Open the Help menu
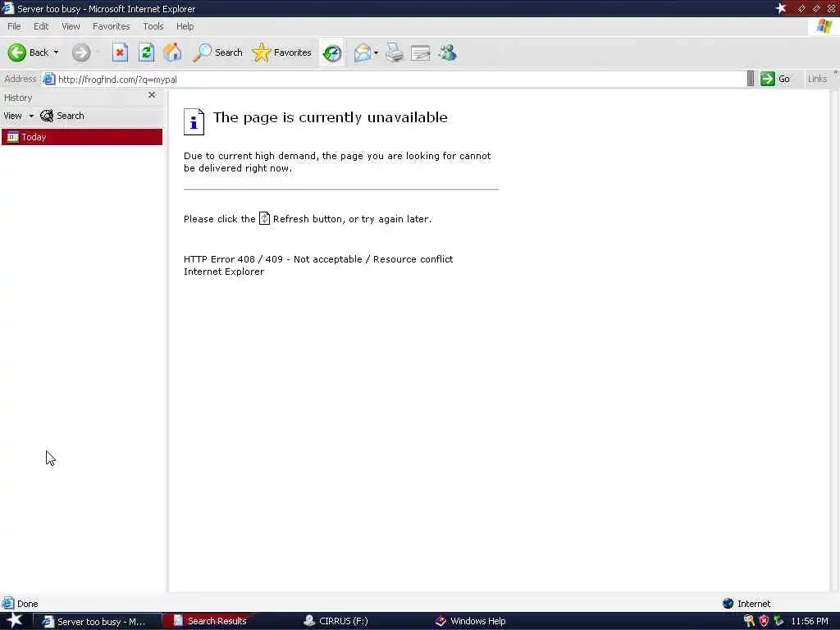Image resolution: width=840 pixels, height=630 pixels. pyautogui.click(x=185, y=26)
